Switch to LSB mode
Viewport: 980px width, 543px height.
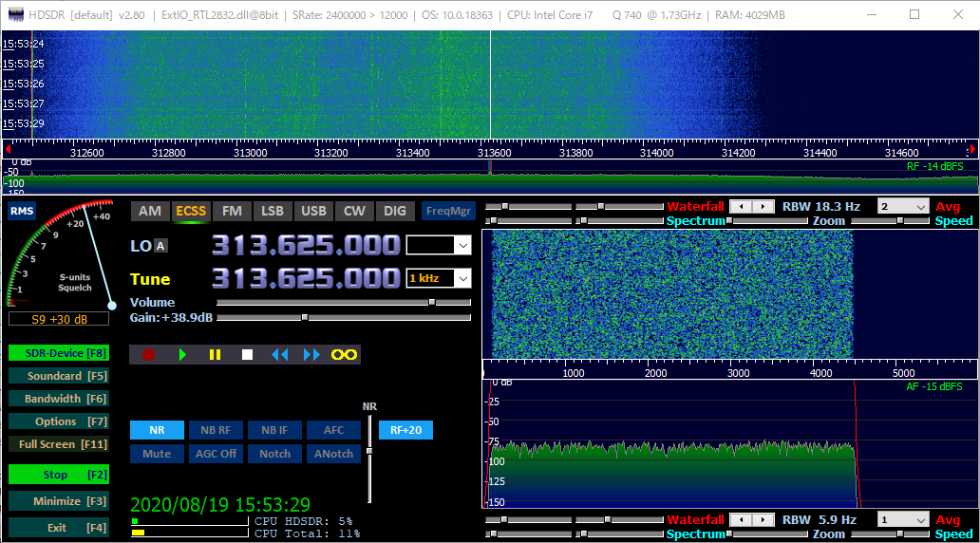[x=273, y=211]
